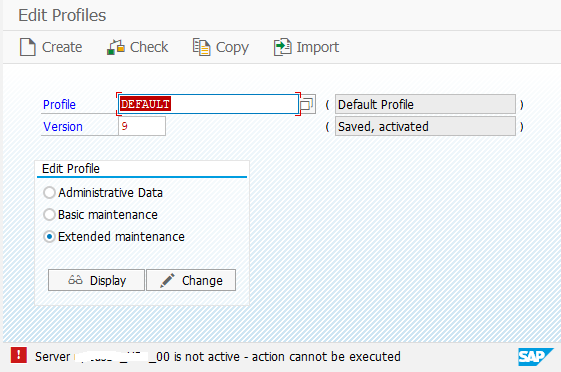Viewport: 561px width, 372px height.
Task: Select the Basic maintenance radio option
Action: [49, 215]
